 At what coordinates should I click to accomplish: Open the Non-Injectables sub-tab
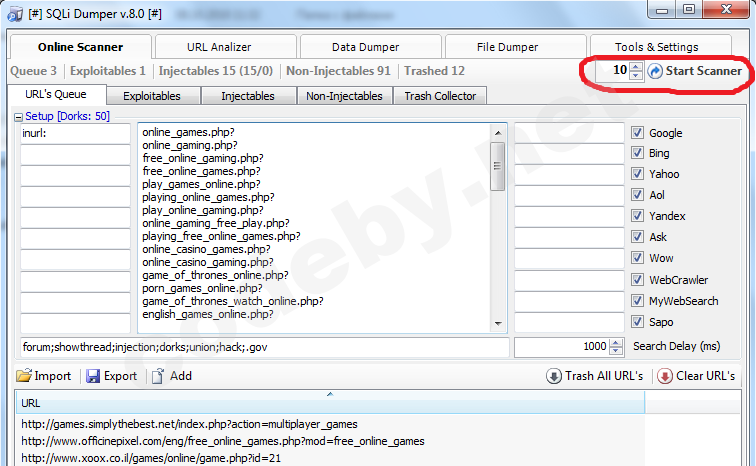344,96
